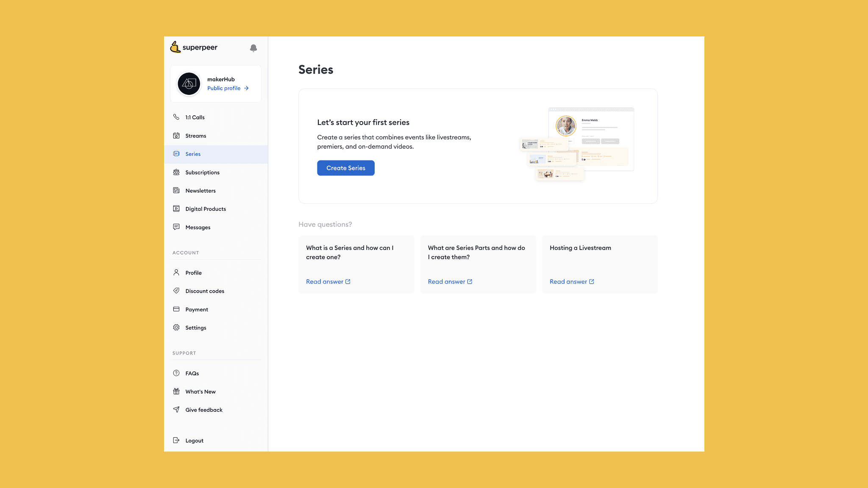Open the Series menu item
The image size is (868, 488).
point(193,154)
